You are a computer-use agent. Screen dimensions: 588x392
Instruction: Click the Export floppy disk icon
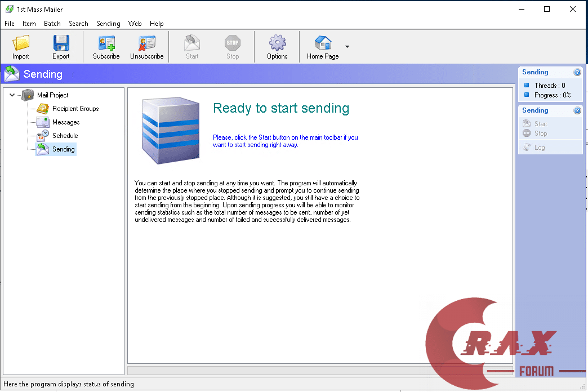point(61,43)
